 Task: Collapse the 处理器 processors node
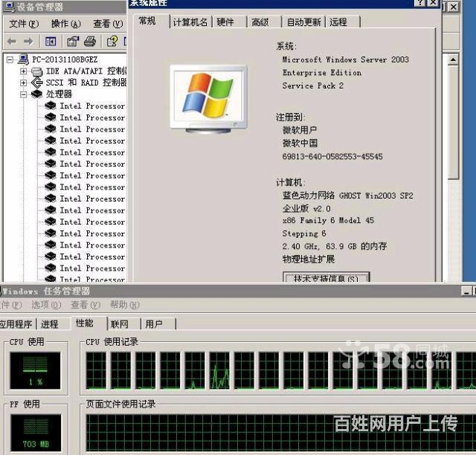click(x=23, y=94)
